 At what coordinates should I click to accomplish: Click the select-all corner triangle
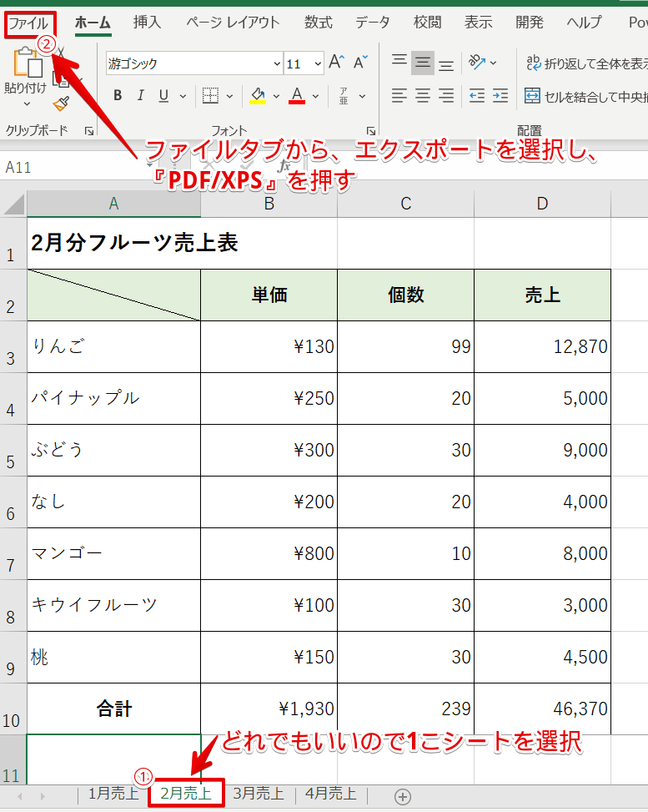coord(13,204)
